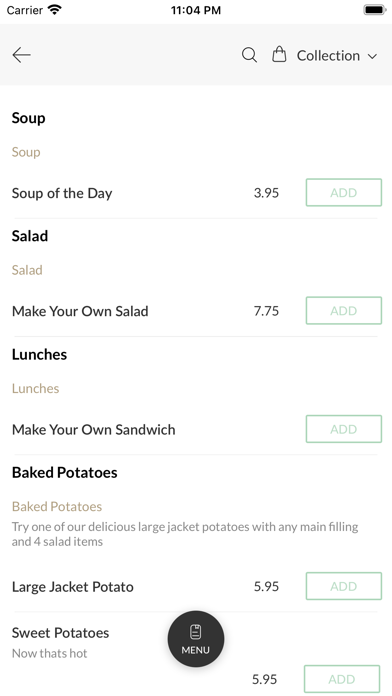Add Make Your Own Salad
392x696 pixels.
[x=344, y=311]
